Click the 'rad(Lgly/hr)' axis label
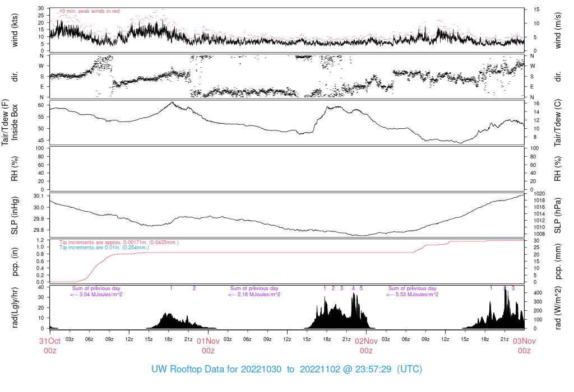The width and height of the screenshot is (574, 392). pyautogui.click(x=15, y=307)
